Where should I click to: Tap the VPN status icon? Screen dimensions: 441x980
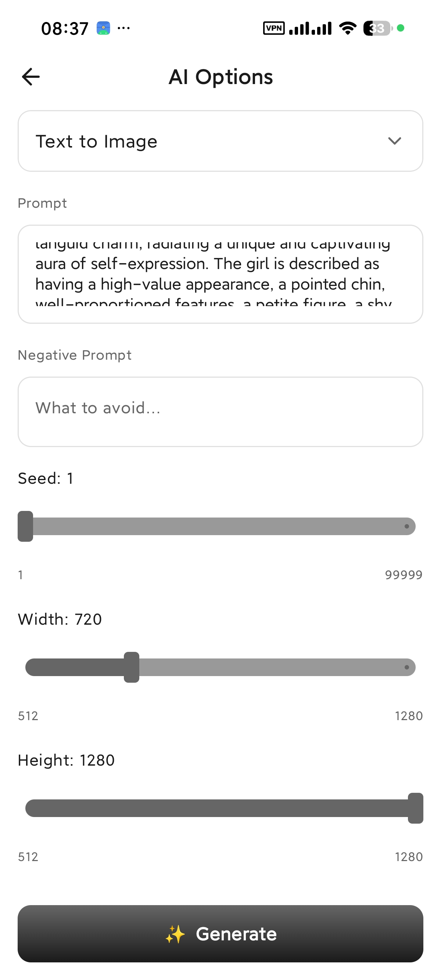274,28
